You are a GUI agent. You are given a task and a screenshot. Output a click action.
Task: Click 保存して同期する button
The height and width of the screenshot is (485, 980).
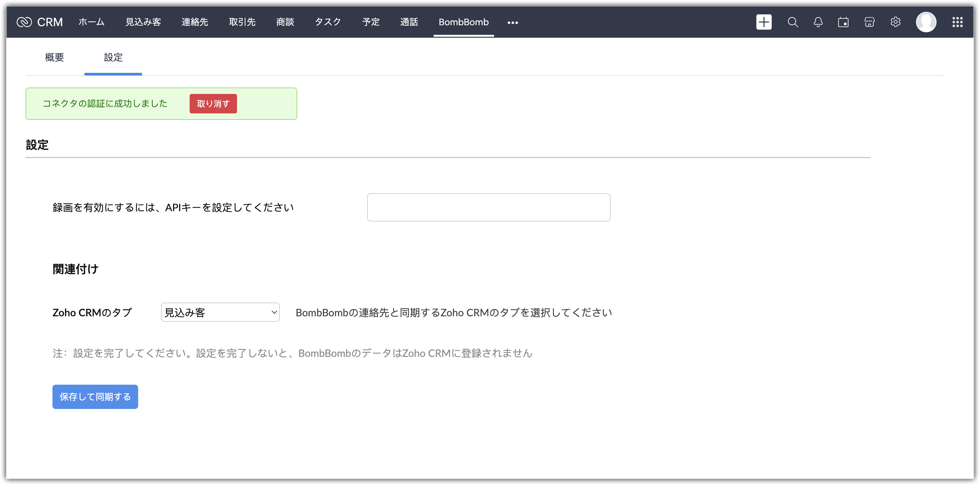[95, 397]
